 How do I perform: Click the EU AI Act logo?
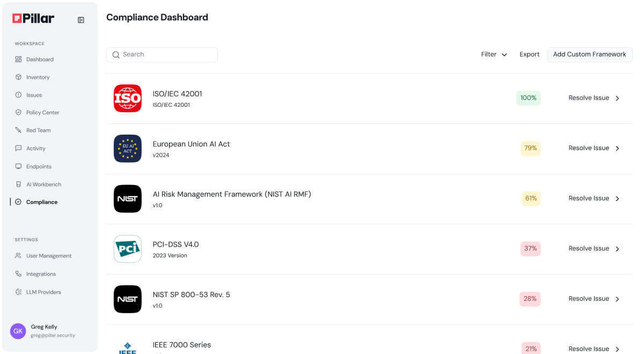128,149
